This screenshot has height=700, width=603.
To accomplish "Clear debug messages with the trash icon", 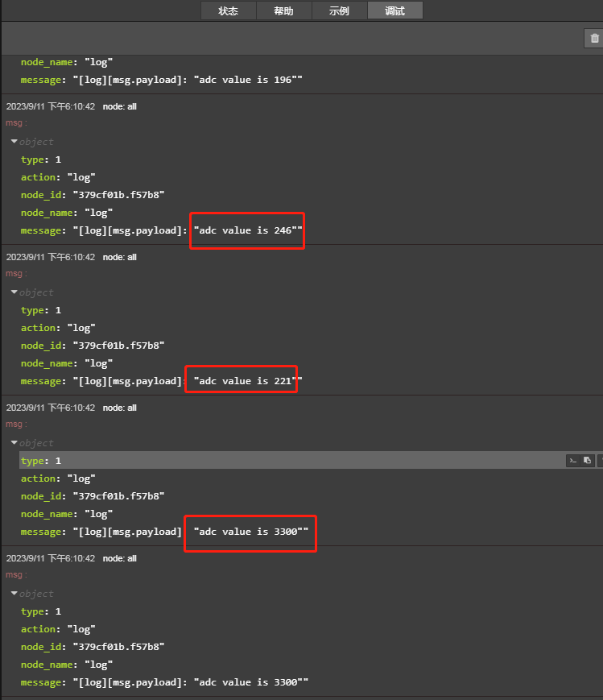I will [594, 38].
